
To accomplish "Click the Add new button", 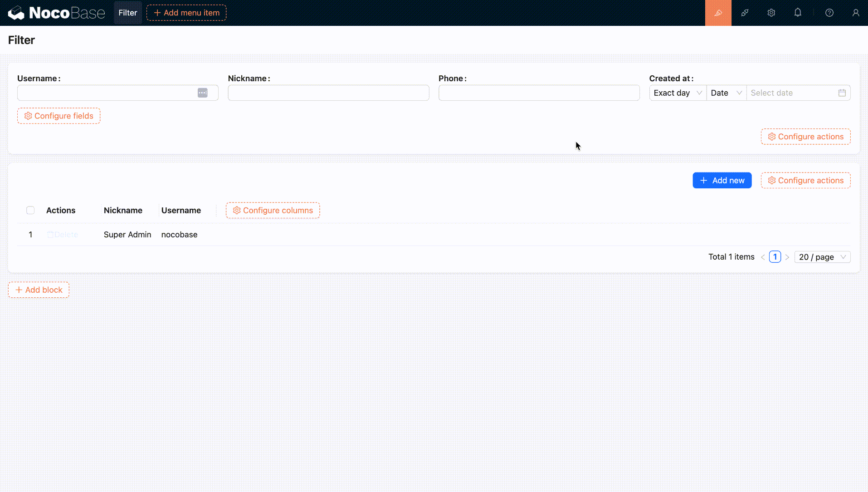I will click(x=722, y=180).
